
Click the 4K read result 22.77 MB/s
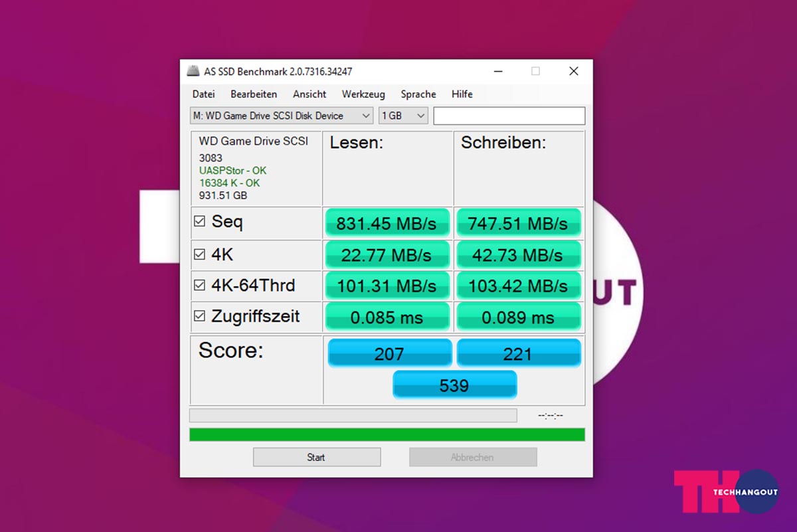(387, 255)
